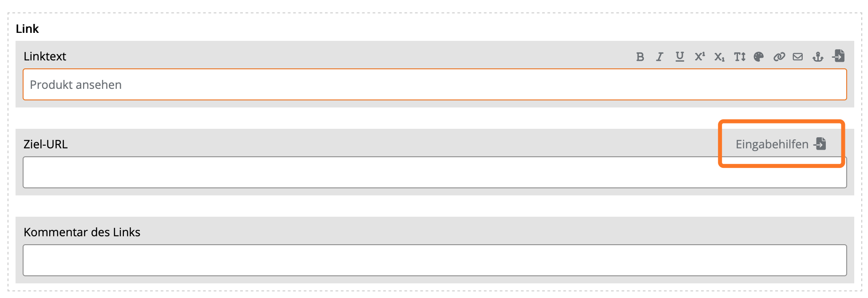Select the Kommentar des Links field
The height and width of the screenshot is (298, 868).
pyautogui.click(x=434, y=260)
